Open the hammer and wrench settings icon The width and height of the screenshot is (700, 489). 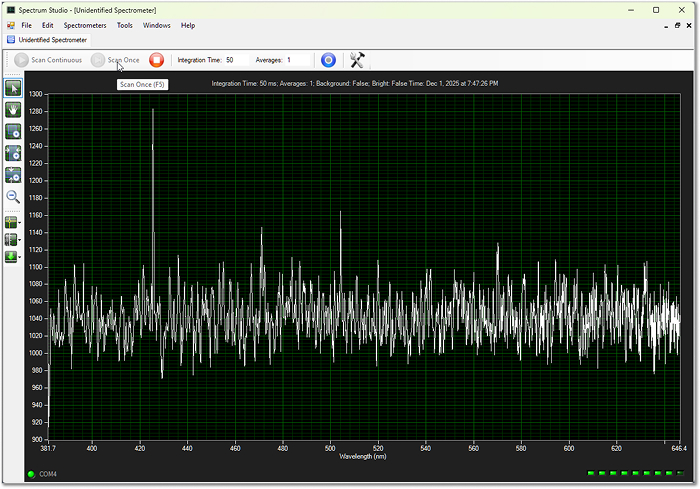tap(357, 60)
